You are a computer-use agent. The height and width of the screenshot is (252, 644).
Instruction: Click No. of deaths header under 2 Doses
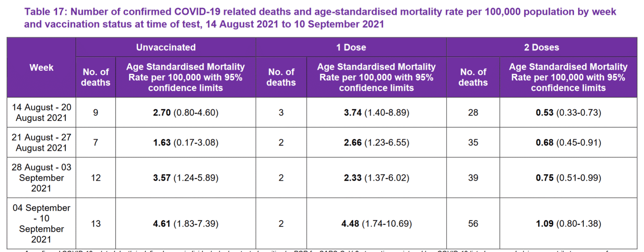(x=473, y=77)
